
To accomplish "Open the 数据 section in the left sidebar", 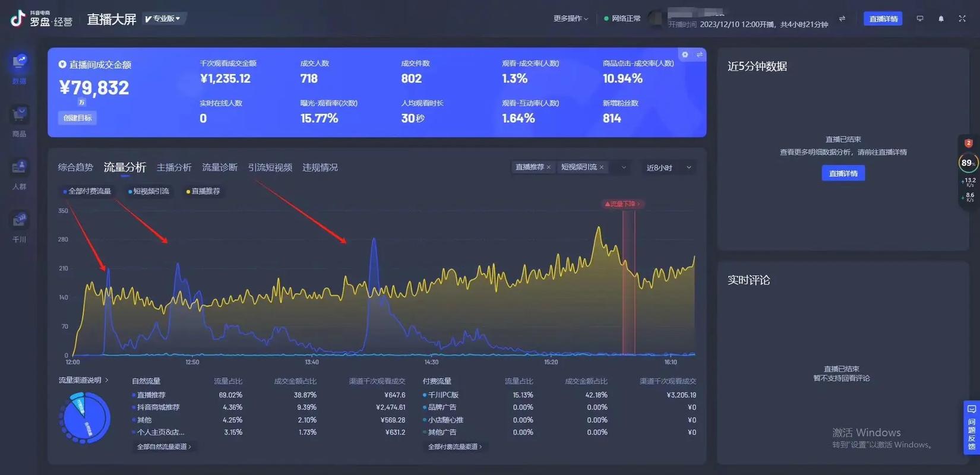I will 19,69.
